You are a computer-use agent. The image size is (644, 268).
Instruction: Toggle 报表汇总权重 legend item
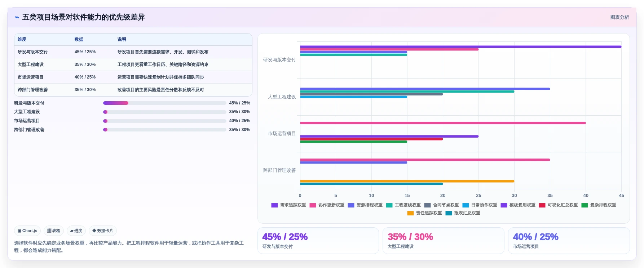[x=463, y=213]
